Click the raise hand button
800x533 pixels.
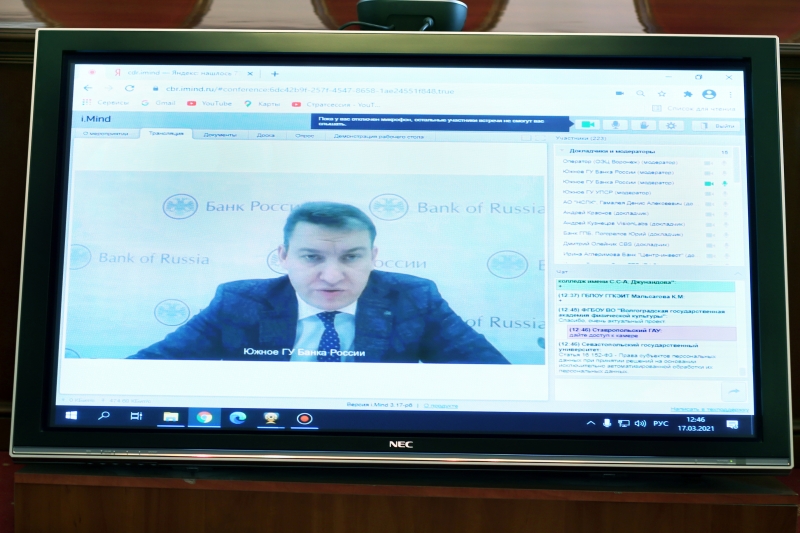coord(643,125)
